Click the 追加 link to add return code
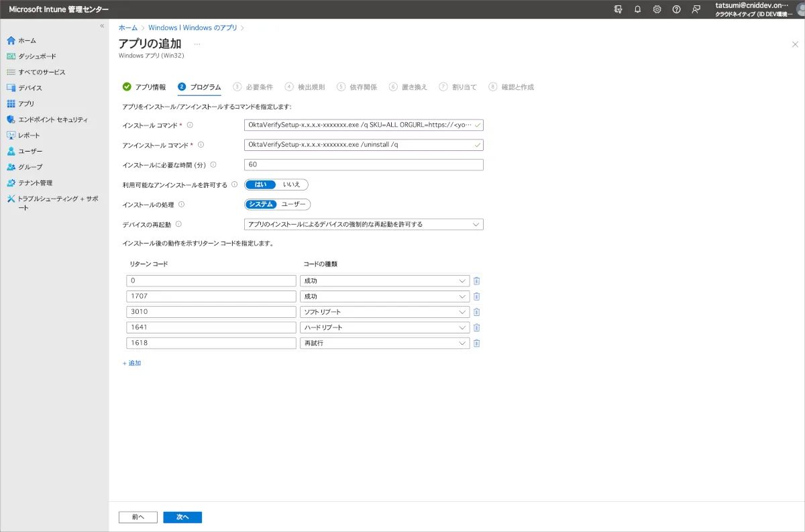Image resolution: width=805 pixels, height=532 pixels. 132,363
